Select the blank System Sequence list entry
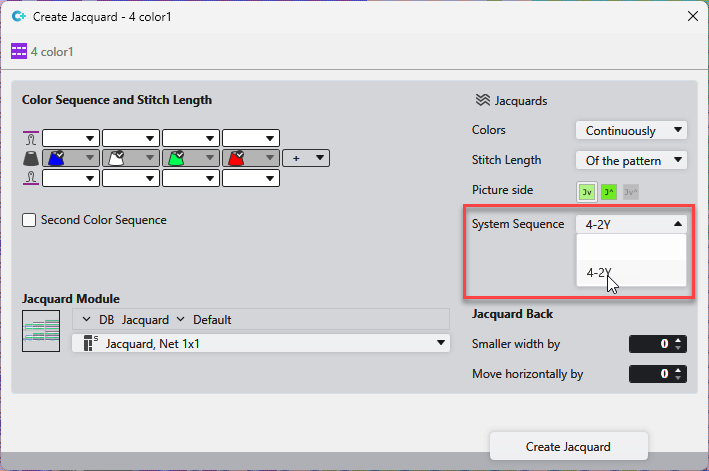 coord(631,248)
